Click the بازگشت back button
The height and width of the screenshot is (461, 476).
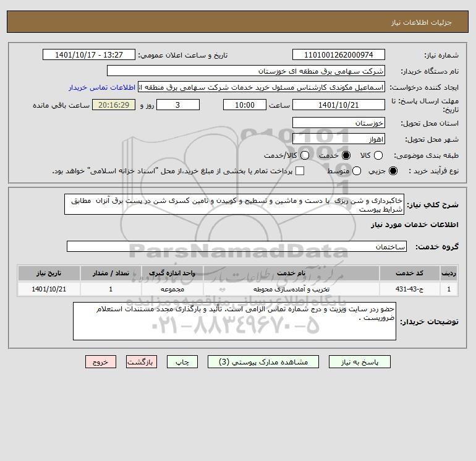click(x=142, y=362)
